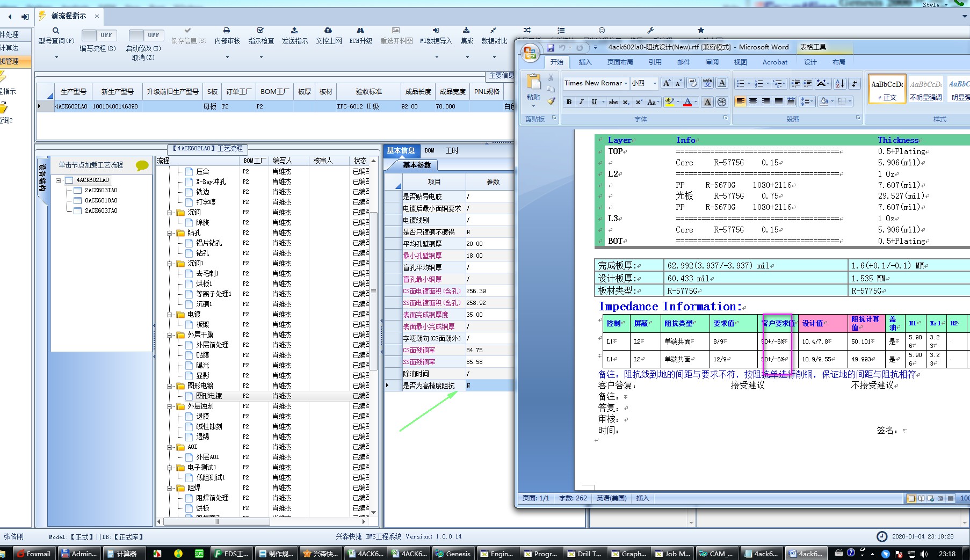Click the 发送指示 upload icon

(294, 31)
